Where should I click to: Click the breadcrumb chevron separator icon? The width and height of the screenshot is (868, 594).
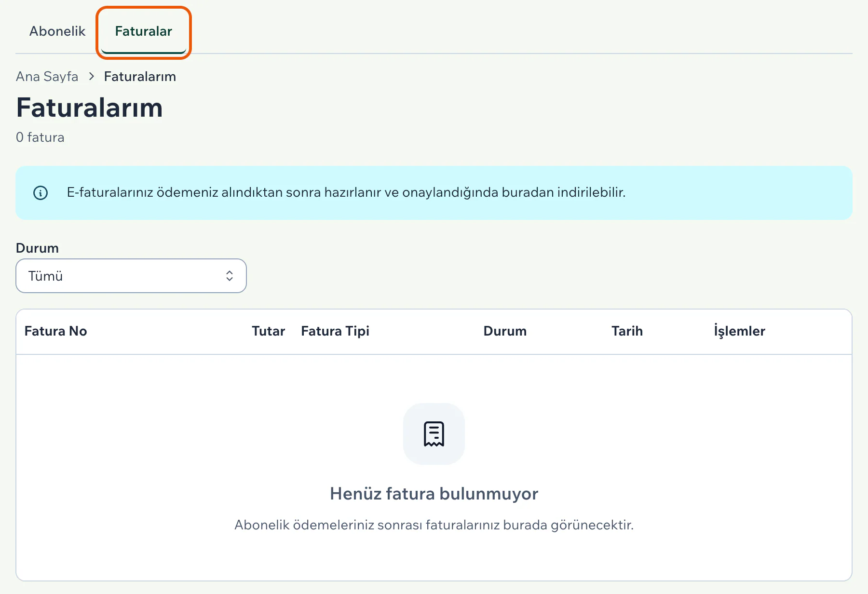tap(91, 76)
